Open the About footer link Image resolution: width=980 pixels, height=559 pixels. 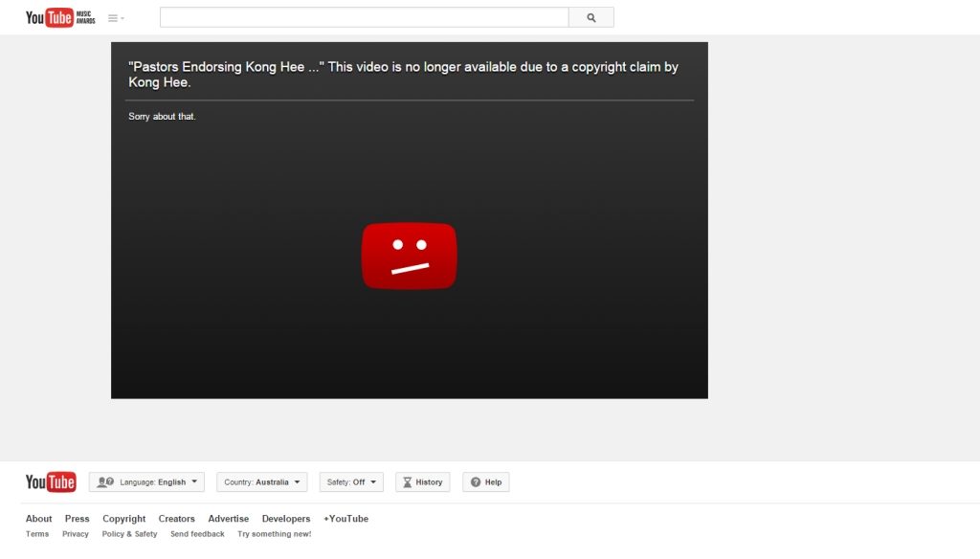[x=38, y=519]
